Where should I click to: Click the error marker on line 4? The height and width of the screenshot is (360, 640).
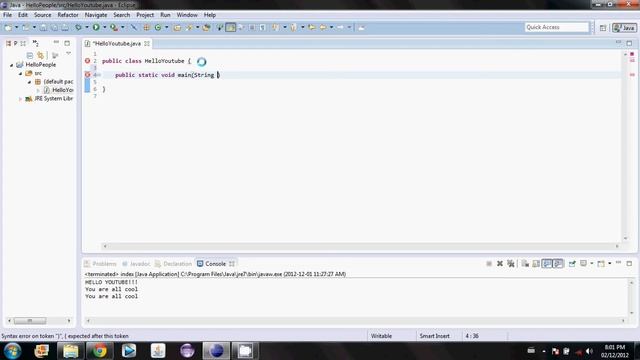point(87,75)
